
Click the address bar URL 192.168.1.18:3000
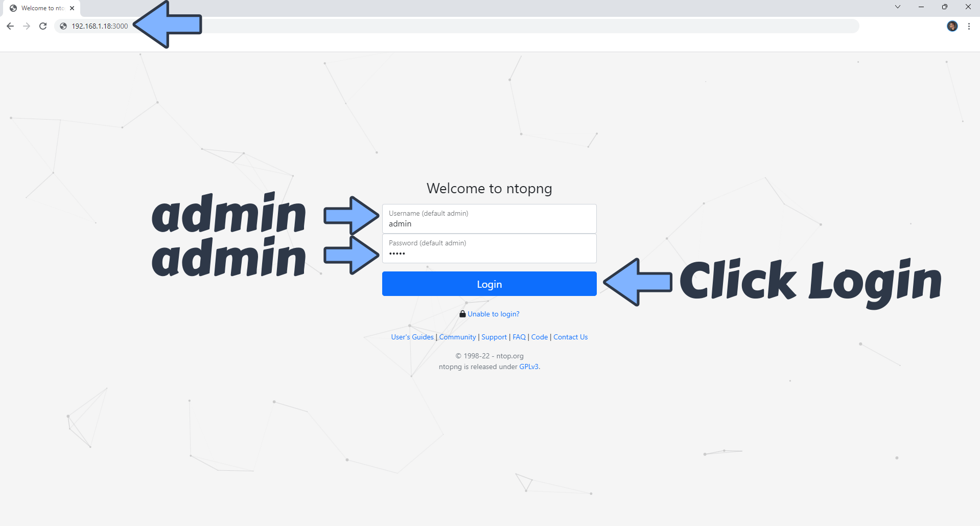coord(100,26)
